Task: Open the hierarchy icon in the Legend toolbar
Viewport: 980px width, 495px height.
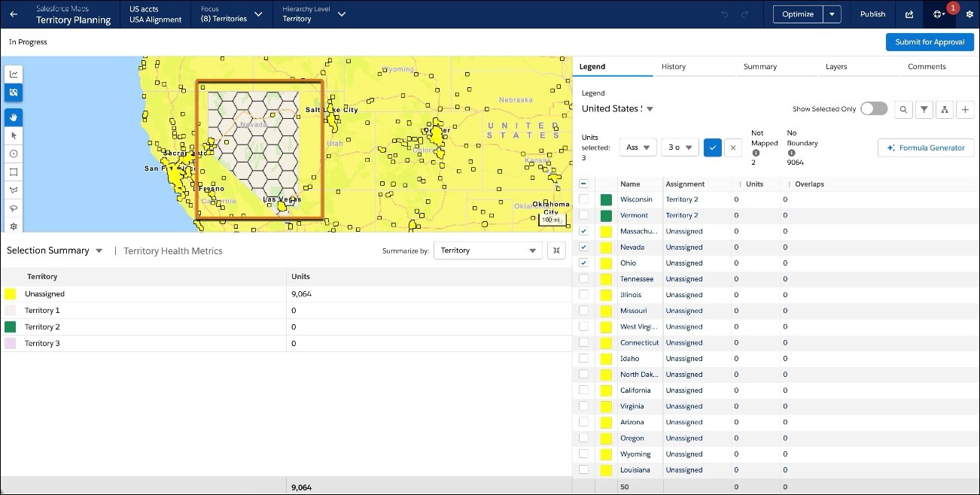Action: [944, 109]
